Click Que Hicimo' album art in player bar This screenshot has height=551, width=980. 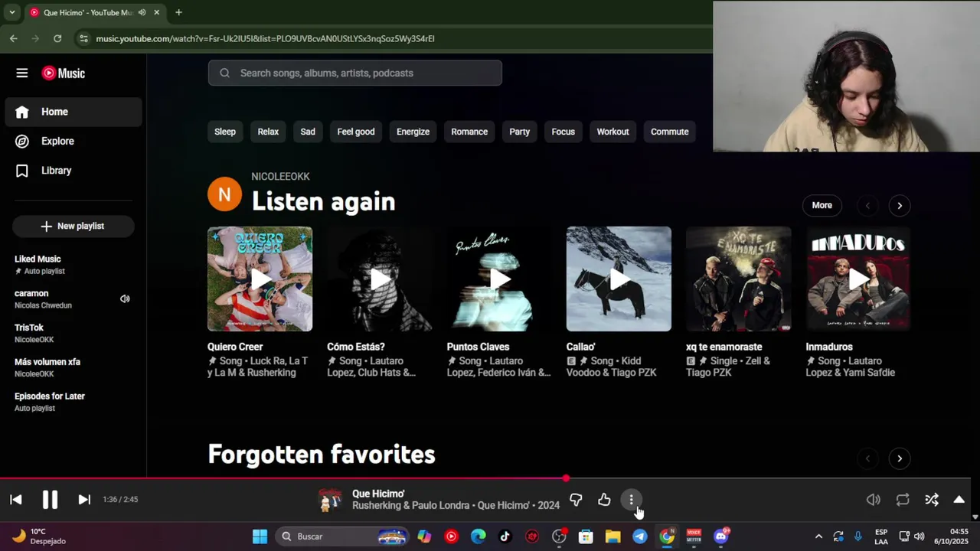[x=330, y=500]
